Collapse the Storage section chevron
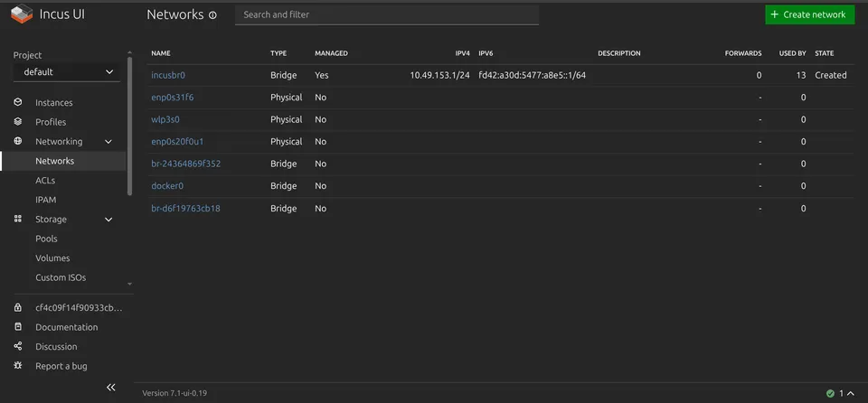Viewport: 868px width, 403px height. [x=108, y=220]
